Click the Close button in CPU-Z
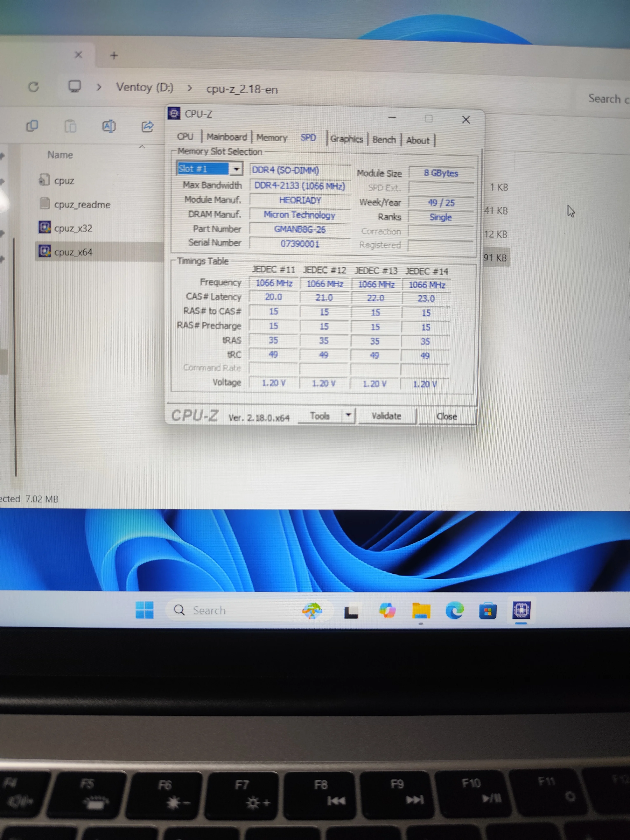This screenshot has height=840, width=630. tap(447, 416)
